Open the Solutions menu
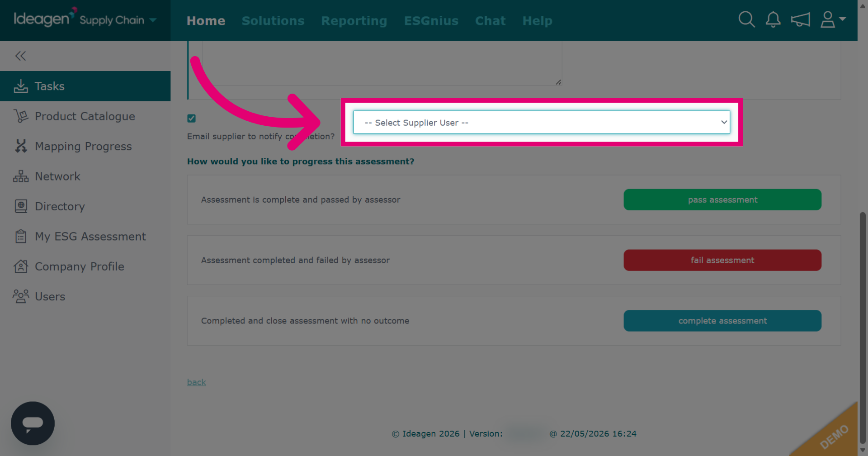868x456 pixels. coord(273,21)
